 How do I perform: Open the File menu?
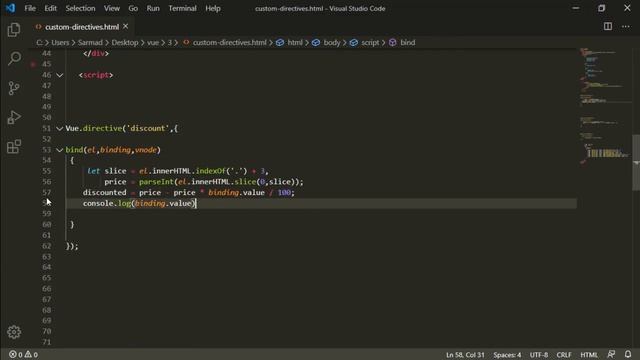(30, 8)
